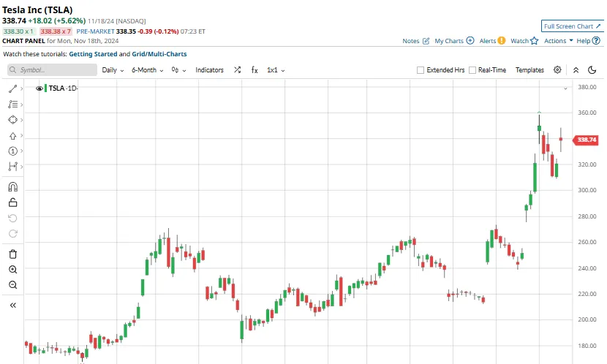This screenshot has width=607, height=364.
Task: Expand the shapes tools flyout arrow
Action: coord(22,120)
